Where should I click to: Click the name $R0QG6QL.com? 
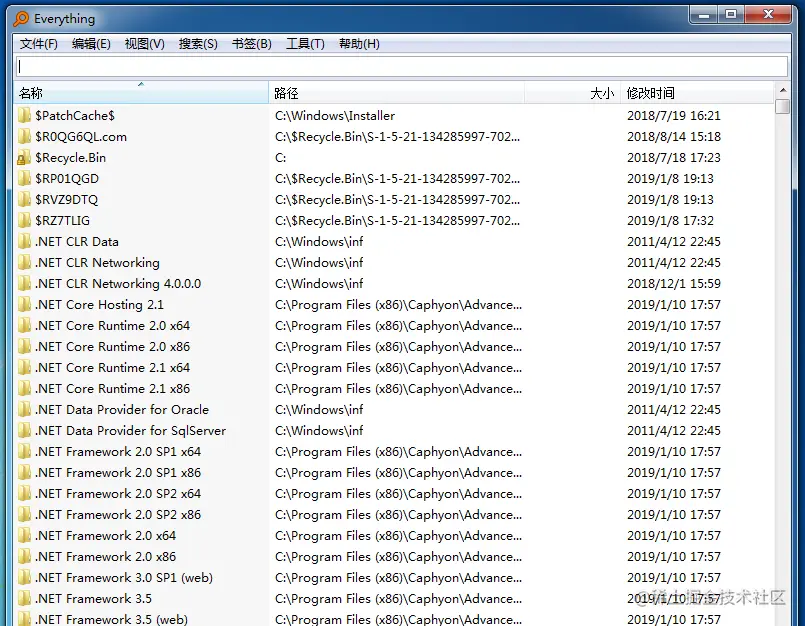point(81,137)
